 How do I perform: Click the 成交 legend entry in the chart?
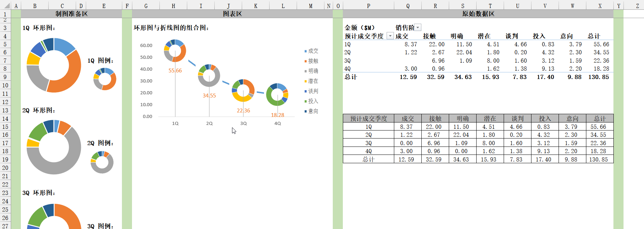(x=311, y=51)
